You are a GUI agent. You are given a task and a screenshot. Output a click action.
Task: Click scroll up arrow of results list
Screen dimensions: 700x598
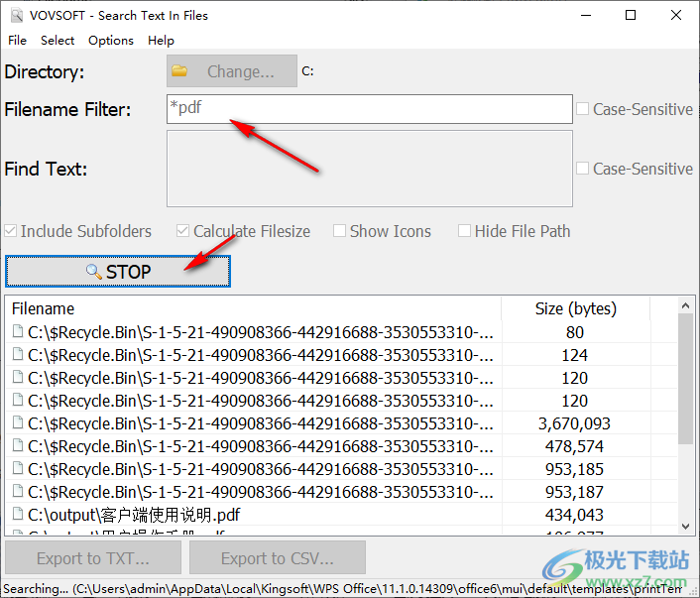[686, 305]
